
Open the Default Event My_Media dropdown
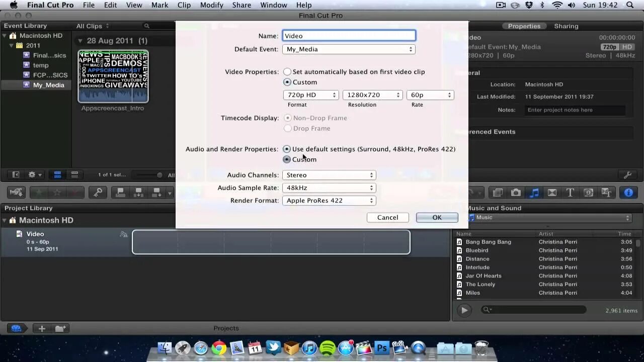349,49
